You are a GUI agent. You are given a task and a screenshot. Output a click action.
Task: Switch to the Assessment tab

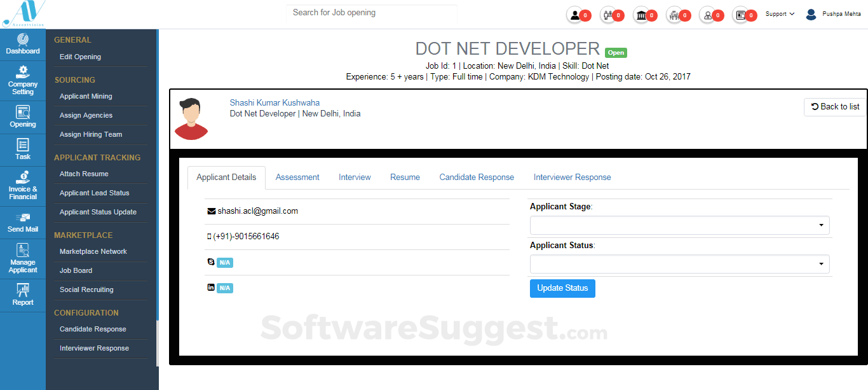click(297, 178)
